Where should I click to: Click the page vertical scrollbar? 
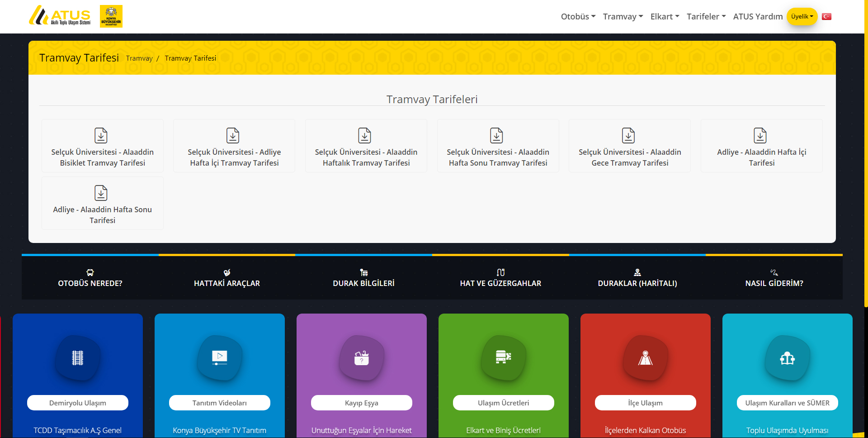pos(866,154)
